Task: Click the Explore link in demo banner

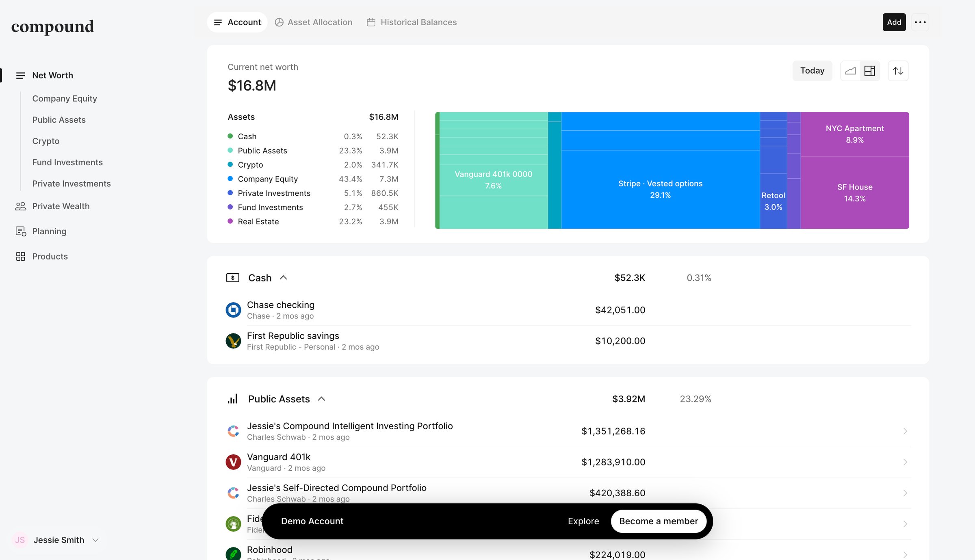Action: coord(583,521)
